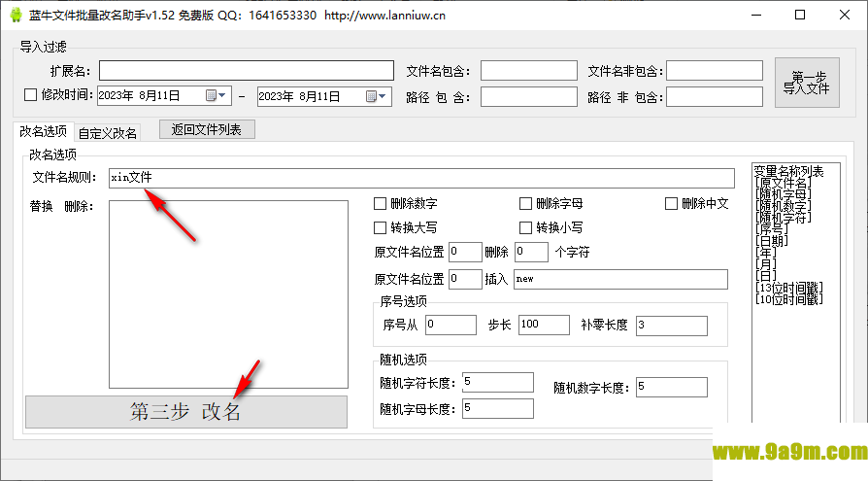Click the character count field before 个字符
The width and height of the screenshot is (868, 481).
(x=531, y=252)
